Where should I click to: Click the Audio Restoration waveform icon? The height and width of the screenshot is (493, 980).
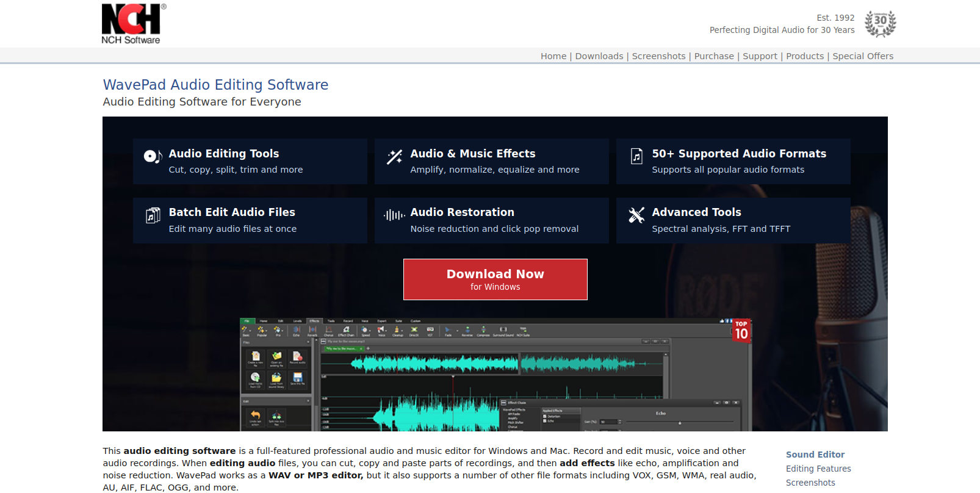(394, 215)
